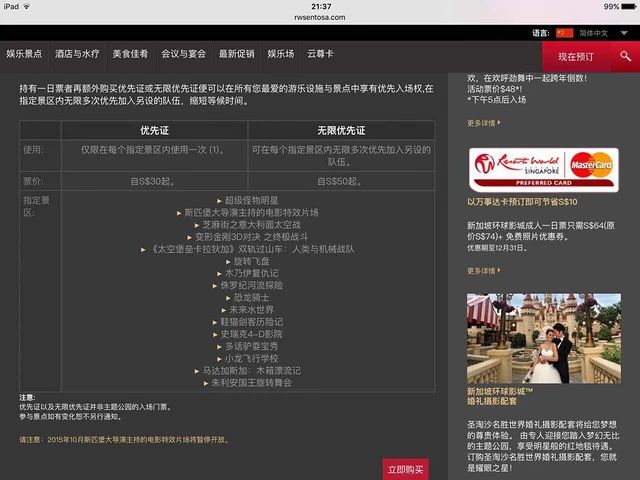Select 简体中文 language option
This screenshot has width=640, height=480.
pyautogui.click(x=593, y=33)
